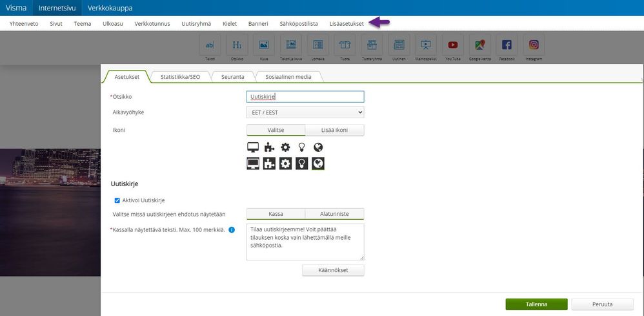Toggle the Aktivoi Uutiskirje checkbox
The height and width of the screenshot is (316, 644).
[x=117, y=200]
